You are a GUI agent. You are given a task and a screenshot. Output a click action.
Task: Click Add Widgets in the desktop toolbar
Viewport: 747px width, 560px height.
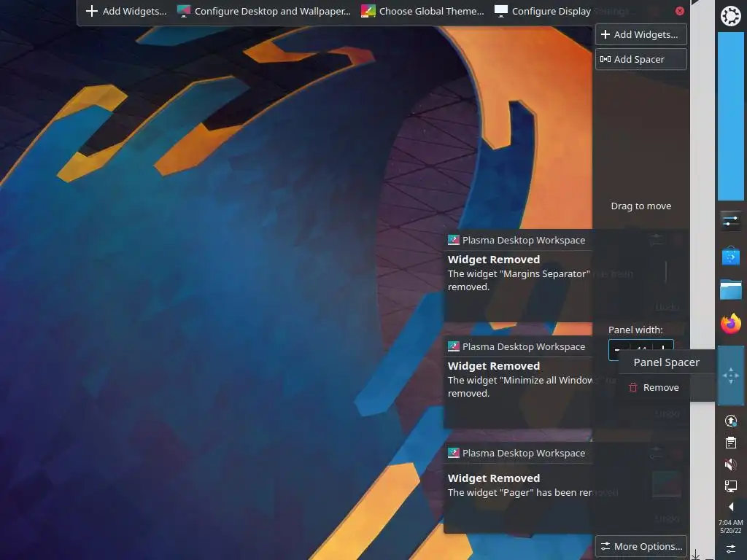[126, 11]
